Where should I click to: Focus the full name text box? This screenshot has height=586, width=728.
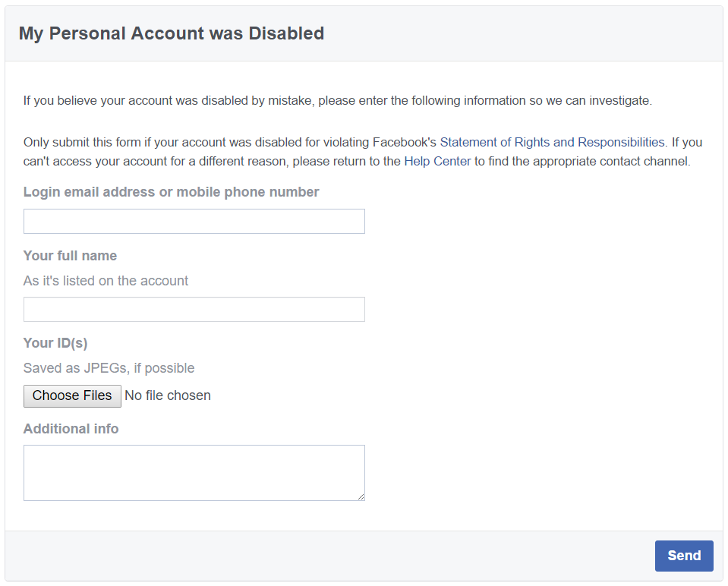(194, 309)
